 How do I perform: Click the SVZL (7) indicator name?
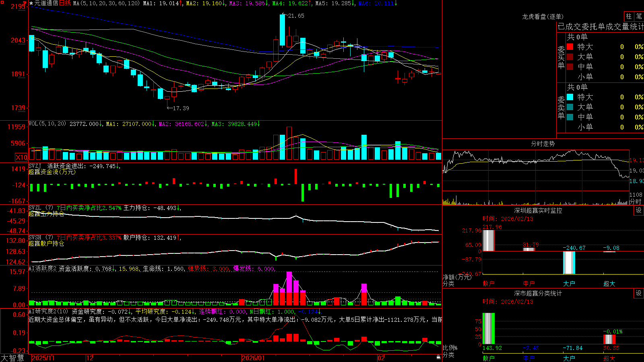(x=41, y=208)
